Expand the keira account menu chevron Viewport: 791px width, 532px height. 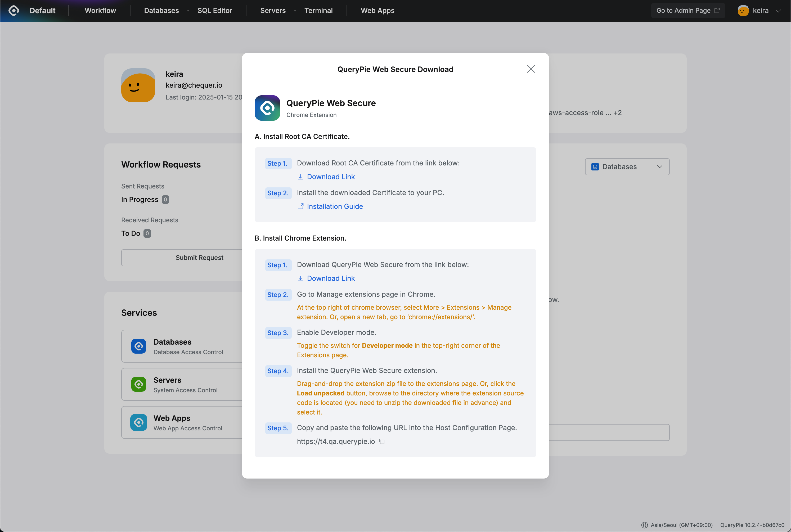click(x=779, y=11)
